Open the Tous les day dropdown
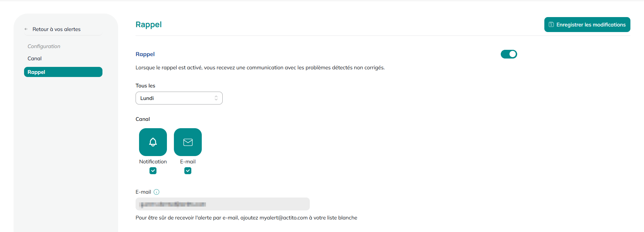Image resolution: width=644 pixels, height=232 pixels. click(x=179, y=98)
